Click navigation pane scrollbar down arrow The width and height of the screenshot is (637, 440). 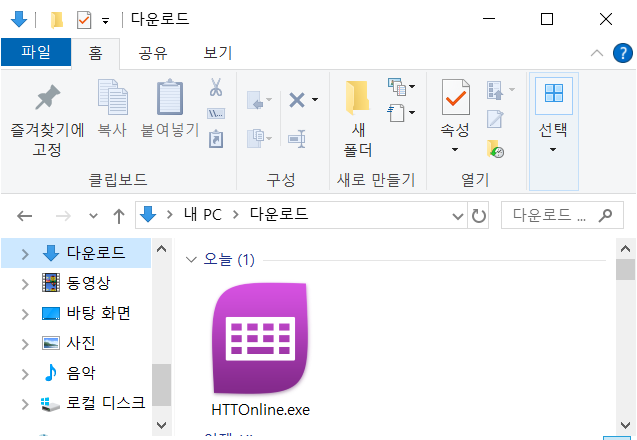pos(161,425)
